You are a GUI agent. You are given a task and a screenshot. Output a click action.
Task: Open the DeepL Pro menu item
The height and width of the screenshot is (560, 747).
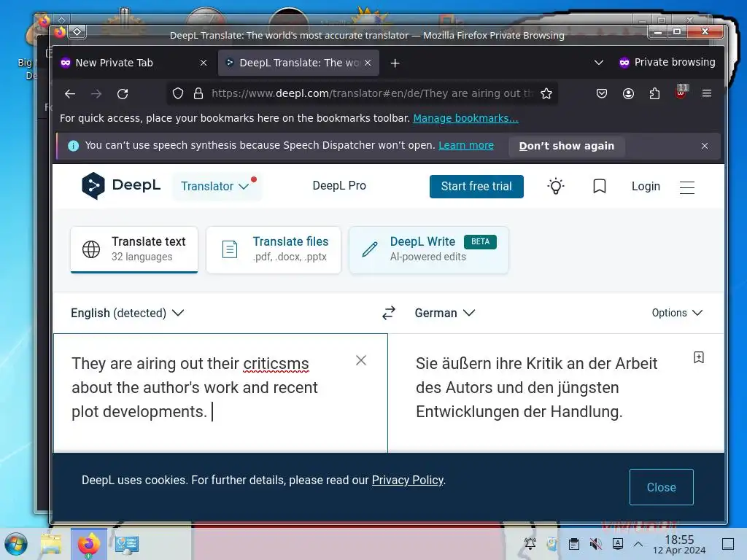339,186
